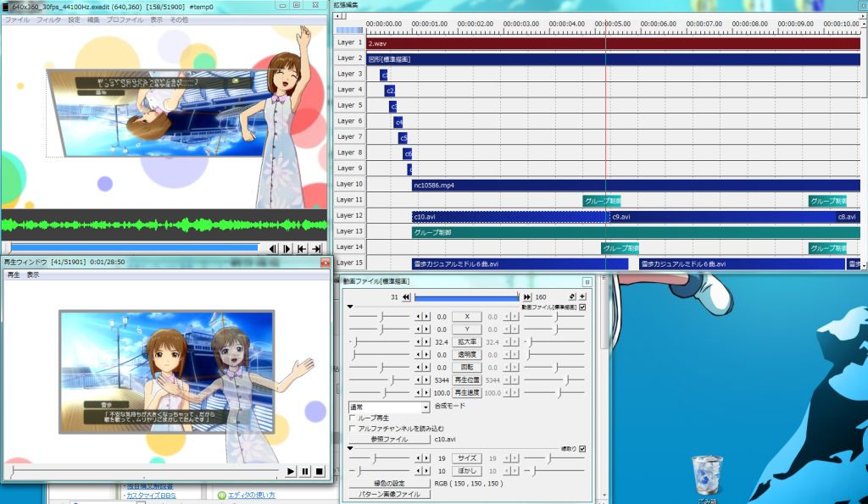Open 再生 menu in playback window
Viewport: 868px width, 504px height.
point(14,274)
